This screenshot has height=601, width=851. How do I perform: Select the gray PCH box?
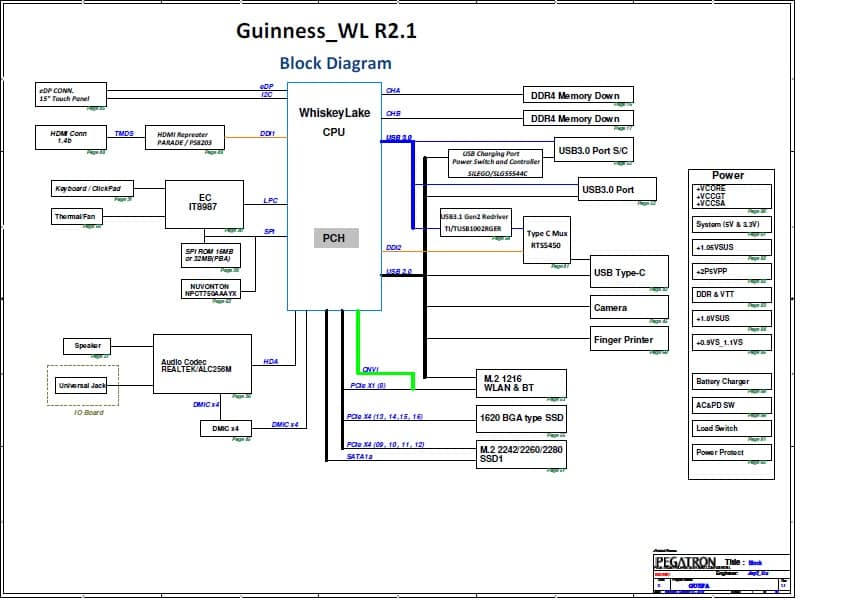[x=336, y=238]
